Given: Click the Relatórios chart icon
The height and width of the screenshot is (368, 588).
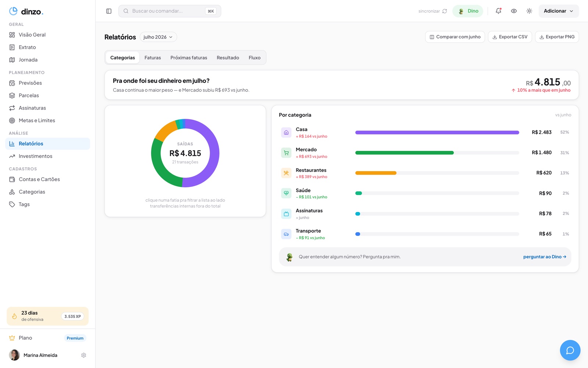Looking at the screenshot, I should coord(12,144).
